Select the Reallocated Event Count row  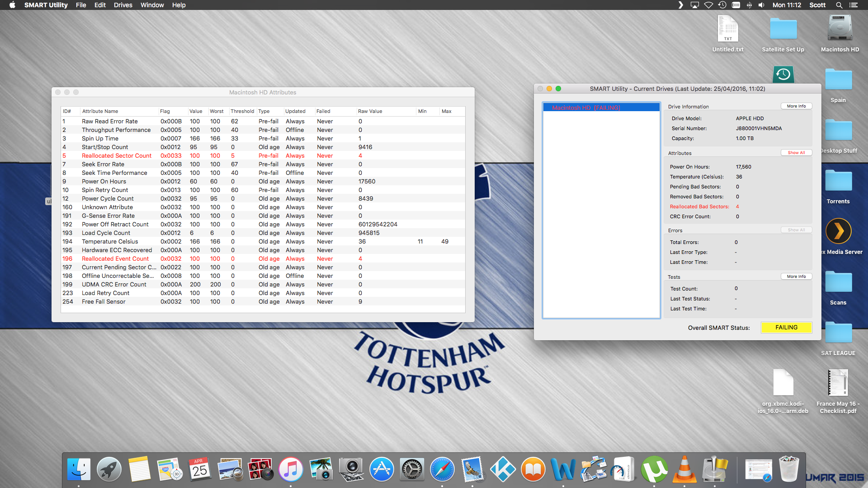(x=263, y=259)
